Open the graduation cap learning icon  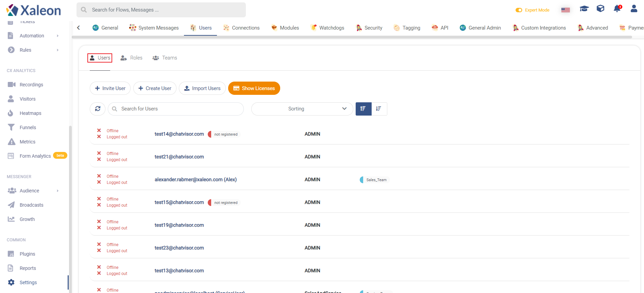coord(584,8)
